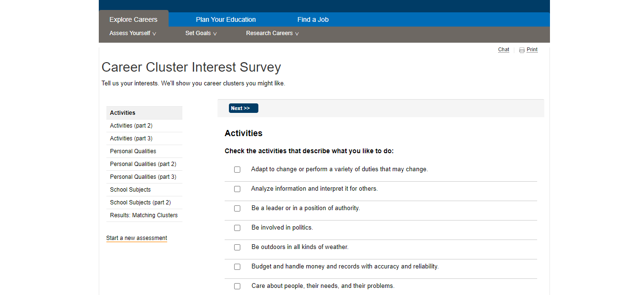This screenshot has width=644, height=295.
Task: Select the Explore Careers tab
Action: click(133, 19)
